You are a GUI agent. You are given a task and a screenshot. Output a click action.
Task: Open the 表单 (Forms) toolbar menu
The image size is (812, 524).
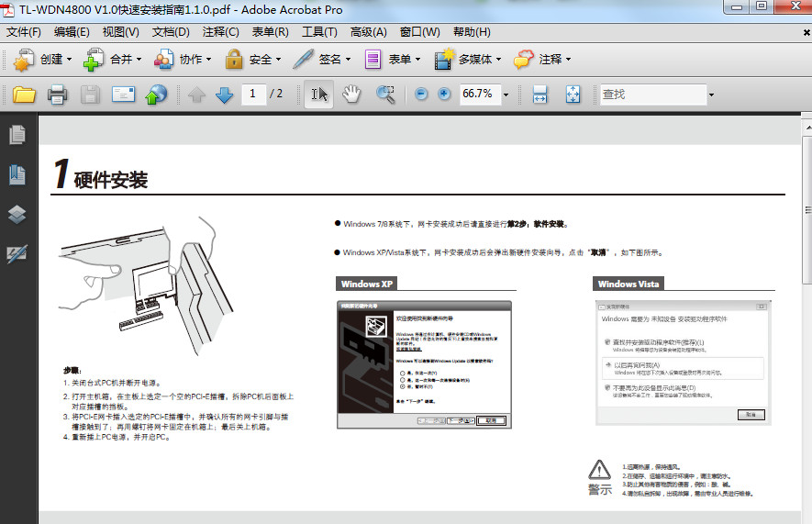tap(393, 60)
